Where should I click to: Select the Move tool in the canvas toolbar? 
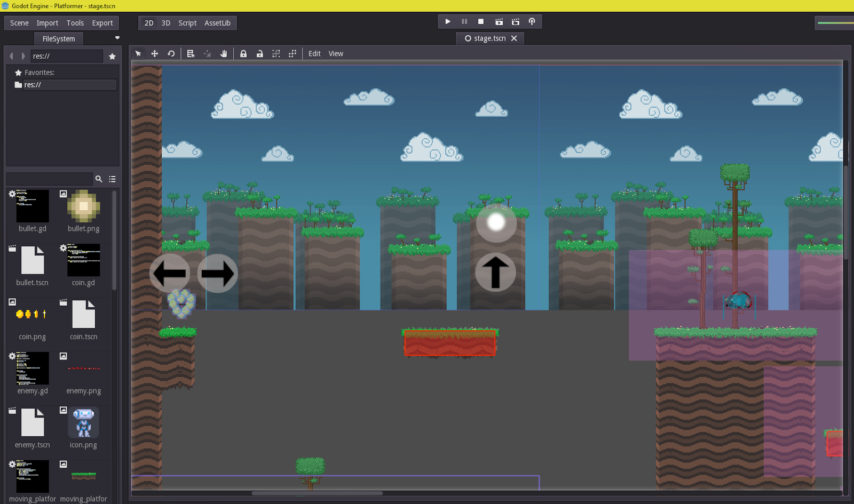[155, 53]
